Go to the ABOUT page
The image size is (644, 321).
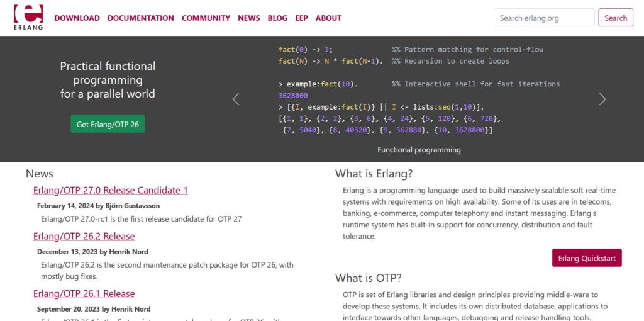coord(328,18)
